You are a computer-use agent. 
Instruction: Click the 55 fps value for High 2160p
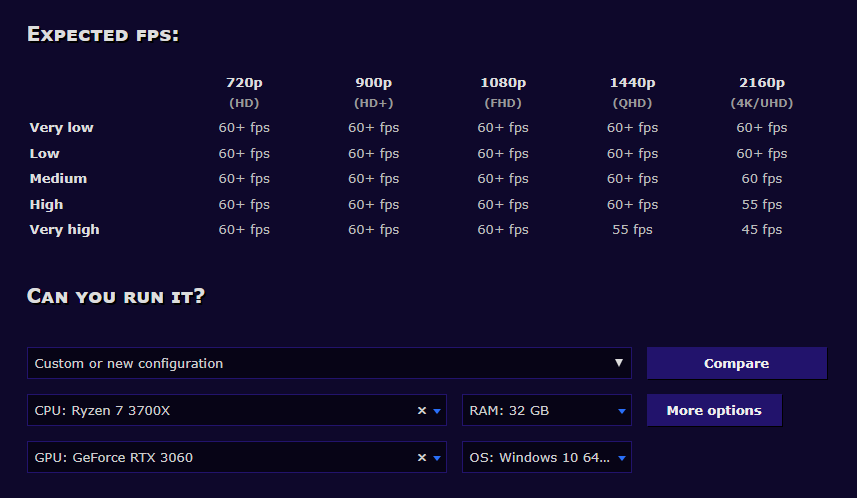point(762,204)
